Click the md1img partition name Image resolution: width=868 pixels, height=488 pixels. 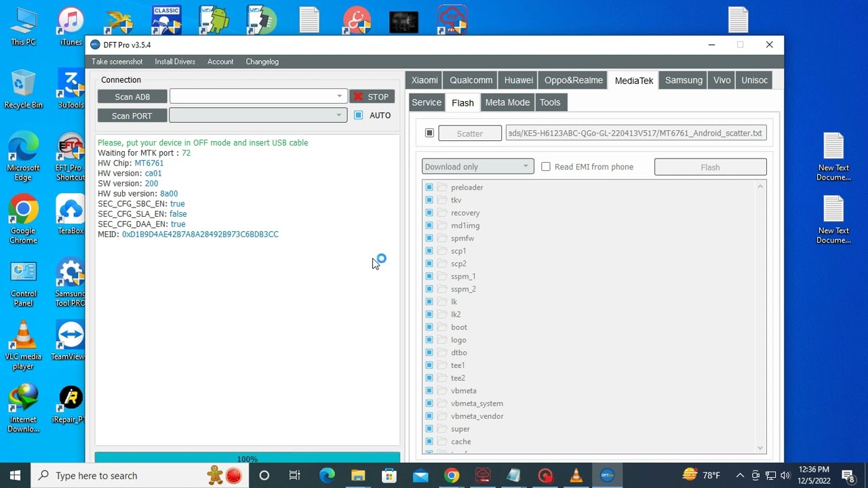tap(465, 226)
